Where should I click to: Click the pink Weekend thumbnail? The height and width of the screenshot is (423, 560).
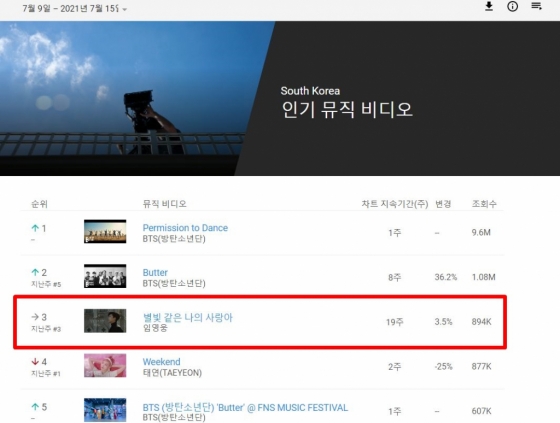(x=105, y=365)
